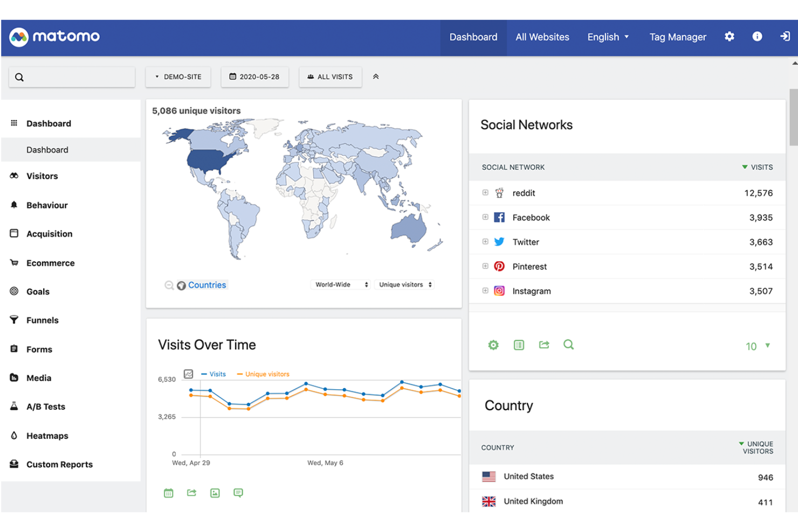Screen dimensions: 798x532
Task: Open search within the Social Networks table
Action: [x=568, y=345]
